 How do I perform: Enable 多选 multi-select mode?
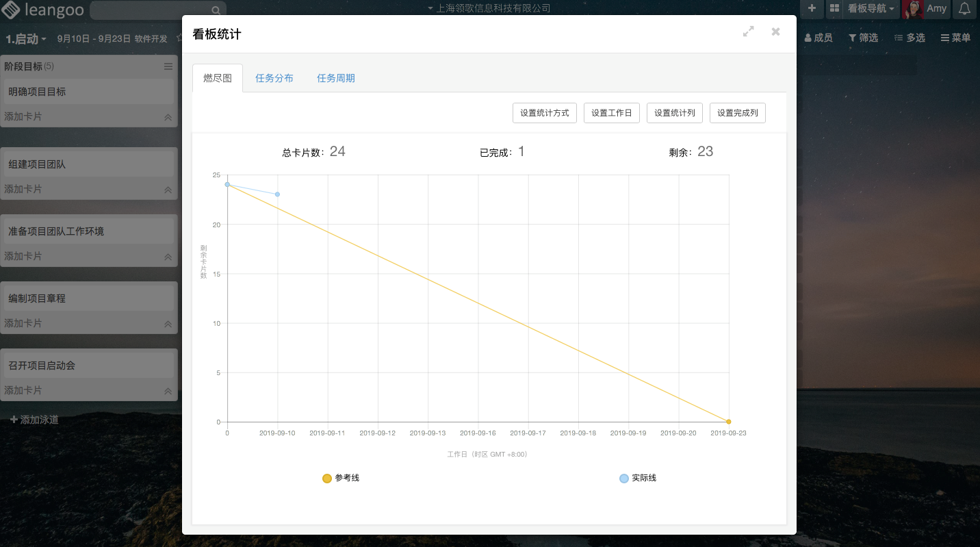pyautogui.click(x=910, y=38)
